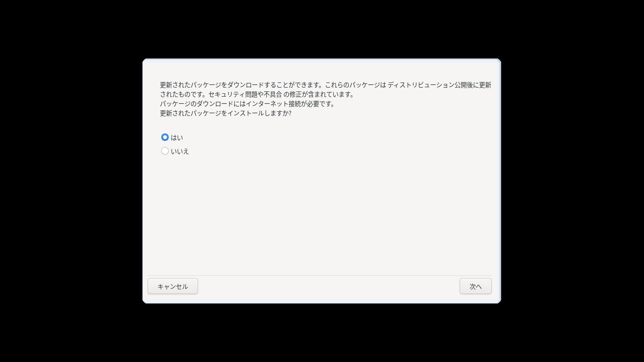Click the はい label text
Image resolution: width=644 pixels, height=362 pixels.
point(177,137)
